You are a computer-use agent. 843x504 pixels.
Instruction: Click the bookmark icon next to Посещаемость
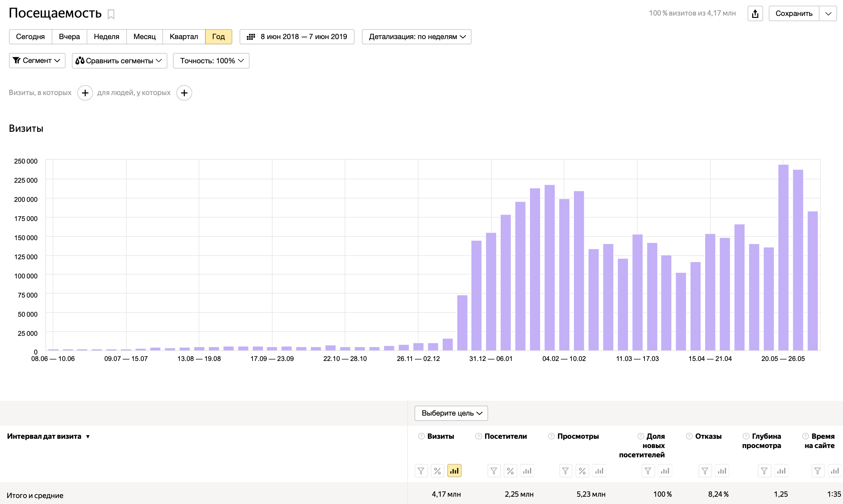pyautogui.click(x=111, y=14)
